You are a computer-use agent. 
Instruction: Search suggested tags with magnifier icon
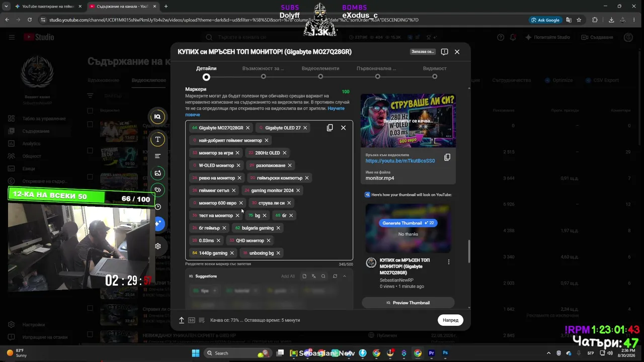(x=323, y=276)
